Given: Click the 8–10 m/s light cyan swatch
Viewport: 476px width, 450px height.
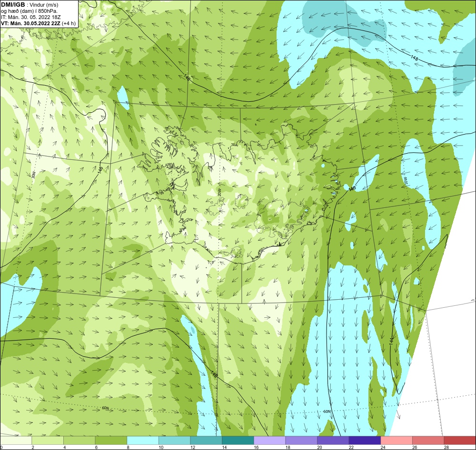Looking at the screenshot, I should tap(143, 440).
